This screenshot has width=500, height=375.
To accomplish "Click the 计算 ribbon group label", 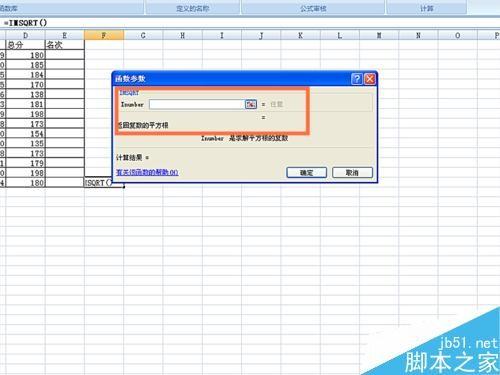I will (x=427, y=8).
